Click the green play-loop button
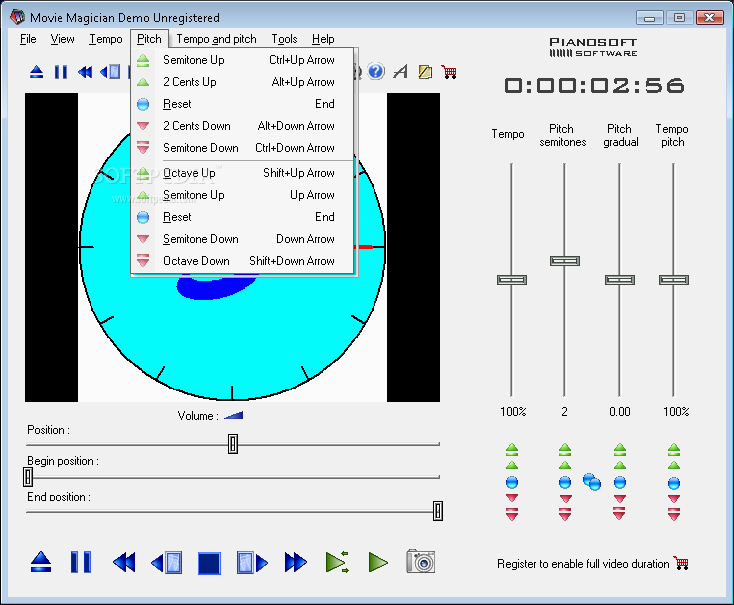 (x=337, y=562)
